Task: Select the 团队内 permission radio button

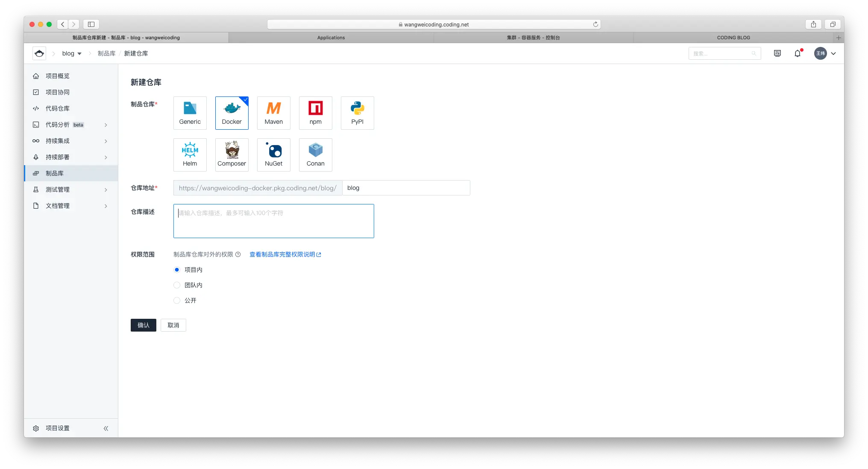Action: click(177, 285)
